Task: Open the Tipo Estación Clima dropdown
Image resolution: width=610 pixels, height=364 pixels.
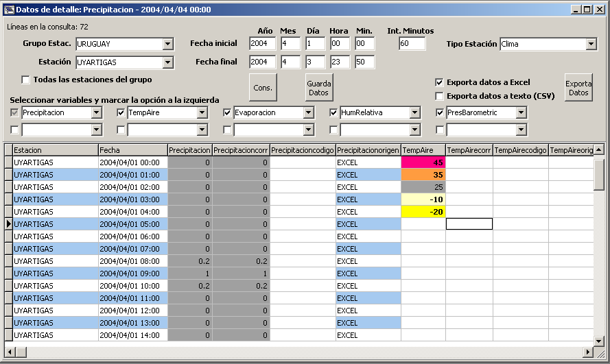Action: point(591,45)
